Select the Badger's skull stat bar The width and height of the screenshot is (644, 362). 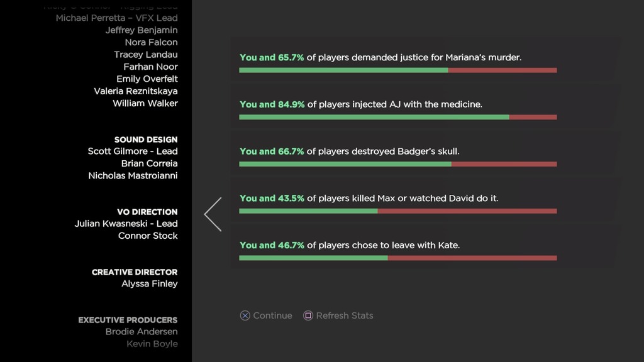click(x=397, y=164)
